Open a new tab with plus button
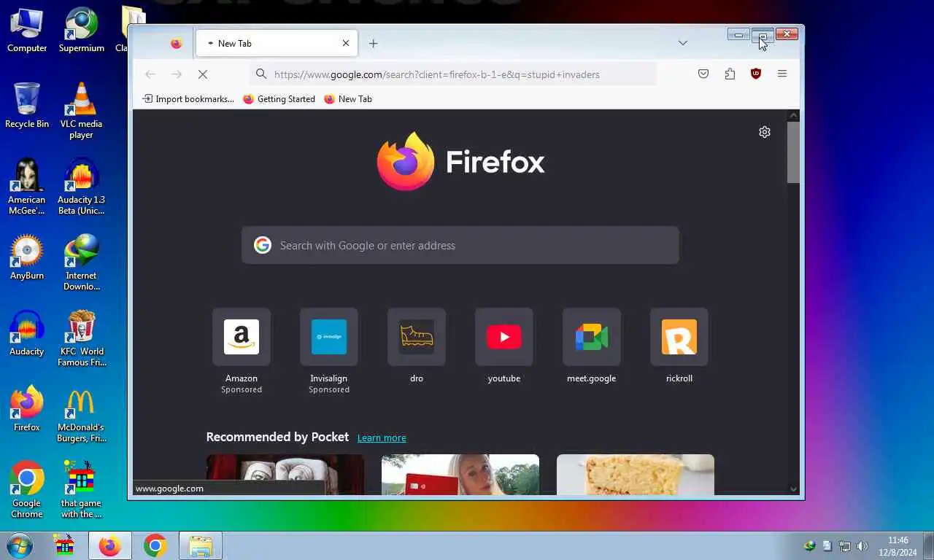Image resolution: width=934 pixels, height=560 pixels. (x=373, y=44)
